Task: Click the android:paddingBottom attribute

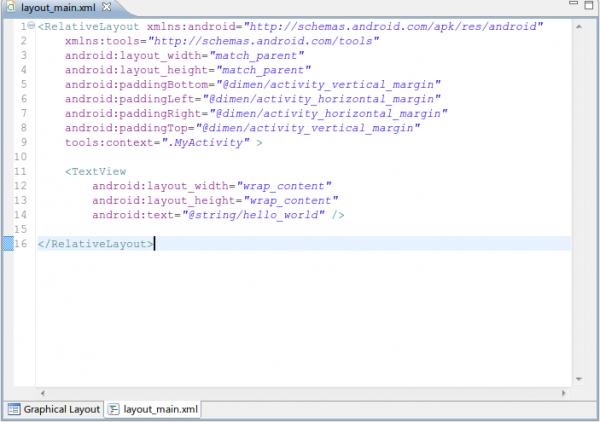Action: pos(253,85)
